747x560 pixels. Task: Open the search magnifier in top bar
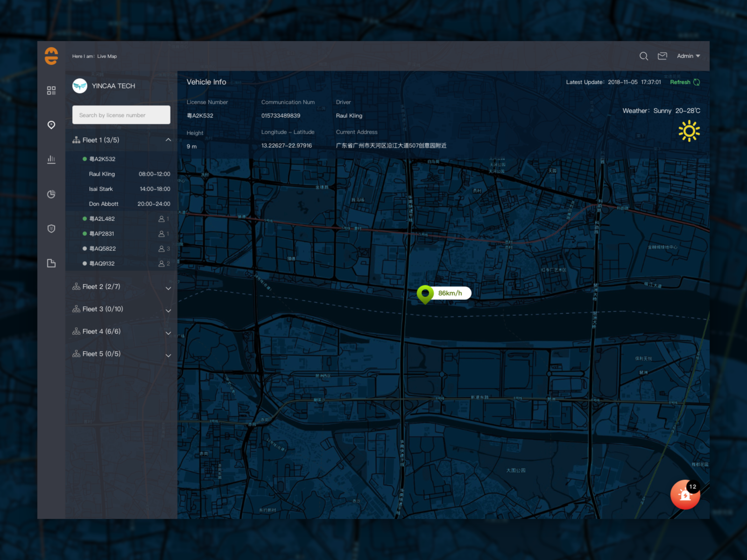point(644,56)
